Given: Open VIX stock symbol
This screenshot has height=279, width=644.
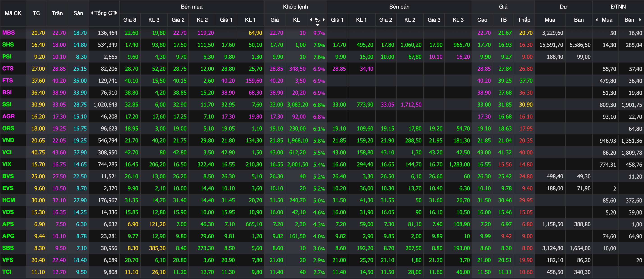Looking at the screenshot, I should tap(7, 164).
